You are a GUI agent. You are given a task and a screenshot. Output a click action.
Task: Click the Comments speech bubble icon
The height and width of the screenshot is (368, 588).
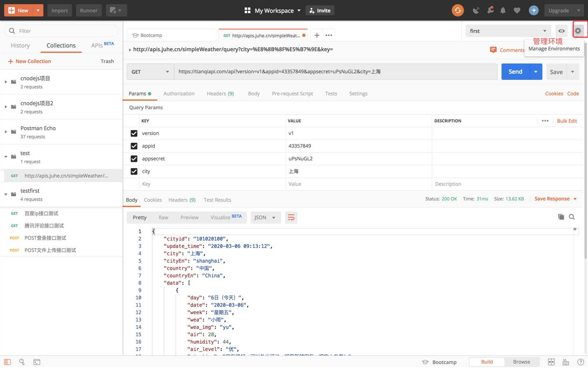point(493,50)
